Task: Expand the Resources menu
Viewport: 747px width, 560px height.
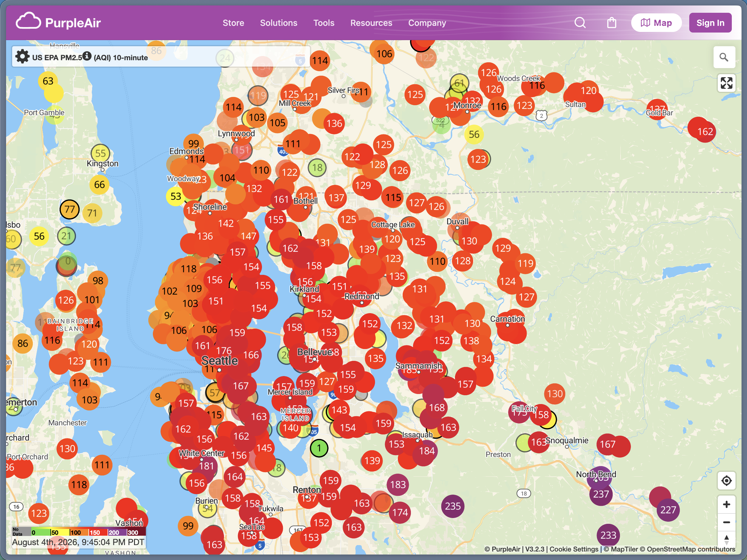Action: [x=371, y=23]
